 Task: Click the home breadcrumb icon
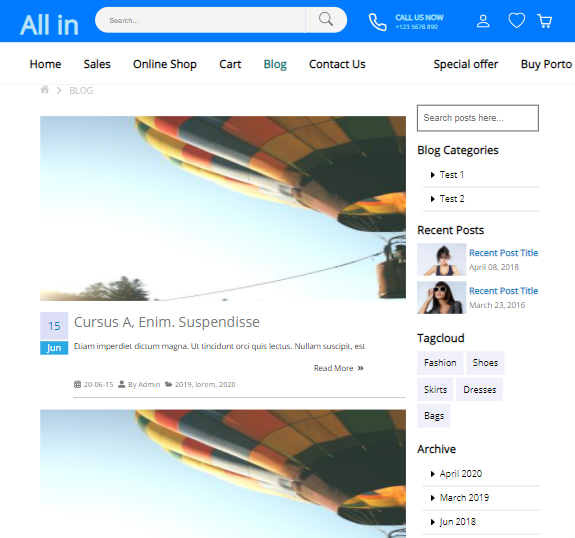44,90
